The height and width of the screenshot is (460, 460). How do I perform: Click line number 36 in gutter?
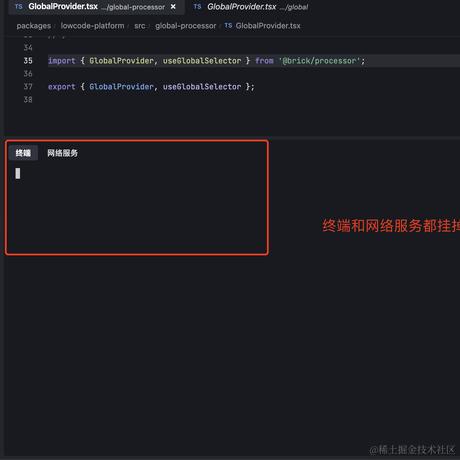tap(28, 74)
